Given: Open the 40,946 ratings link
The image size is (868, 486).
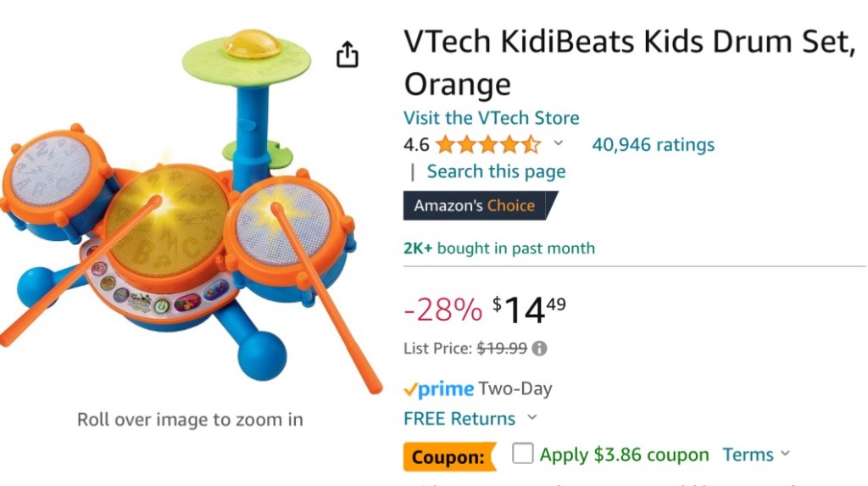Looking at the screenshot, I should pos(653,145).
